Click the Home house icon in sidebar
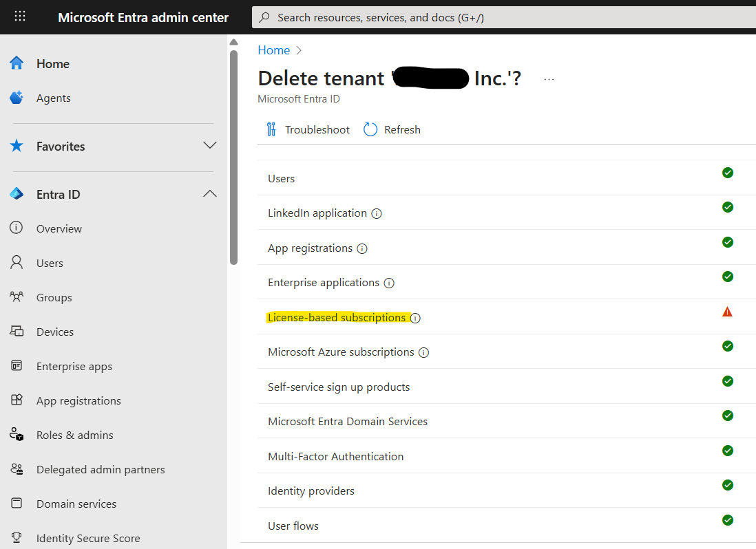This screenshot has height=549, width=756. (x=17, y=63)
